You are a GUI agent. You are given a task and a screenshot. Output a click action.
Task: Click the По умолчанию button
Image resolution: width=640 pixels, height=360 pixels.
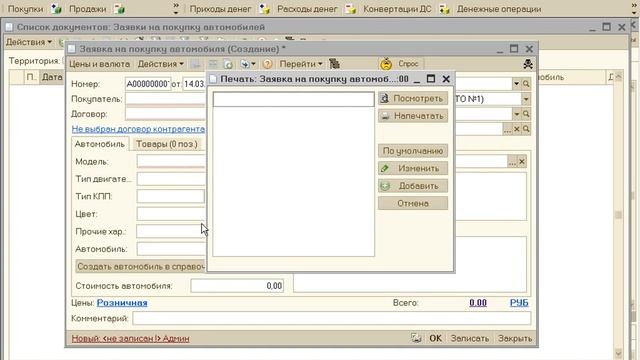pos(413,151)
